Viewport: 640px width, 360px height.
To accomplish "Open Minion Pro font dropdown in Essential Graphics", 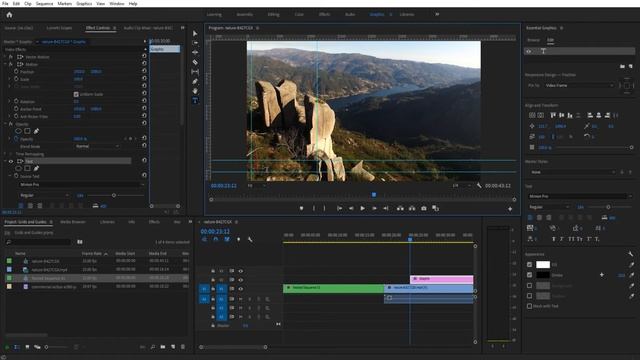I will tap(579, 196).
